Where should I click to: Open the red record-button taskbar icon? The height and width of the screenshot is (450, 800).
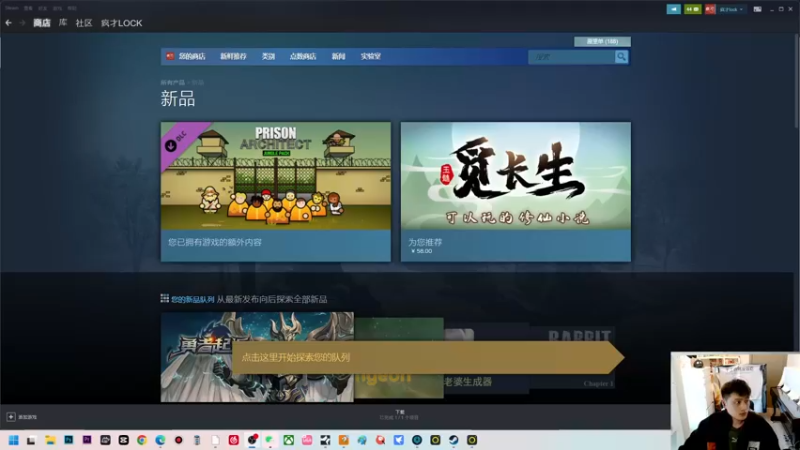tap(179, 440)
